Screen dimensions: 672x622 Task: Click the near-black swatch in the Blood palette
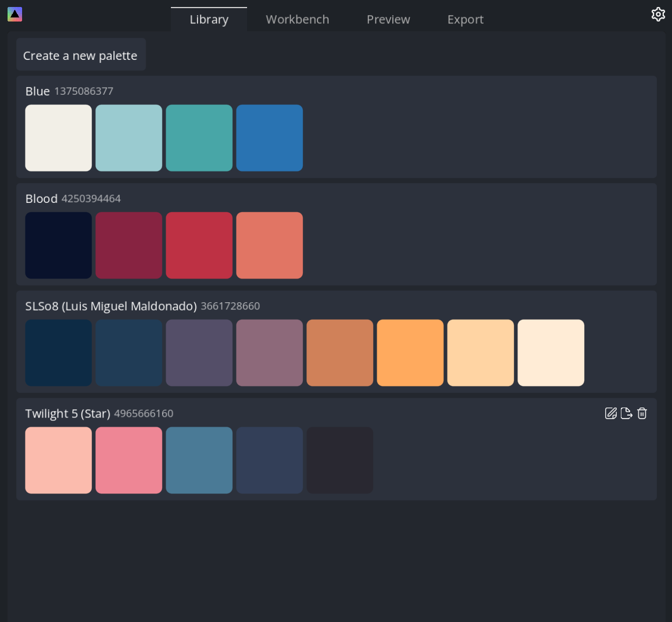(x=58, y=245)
